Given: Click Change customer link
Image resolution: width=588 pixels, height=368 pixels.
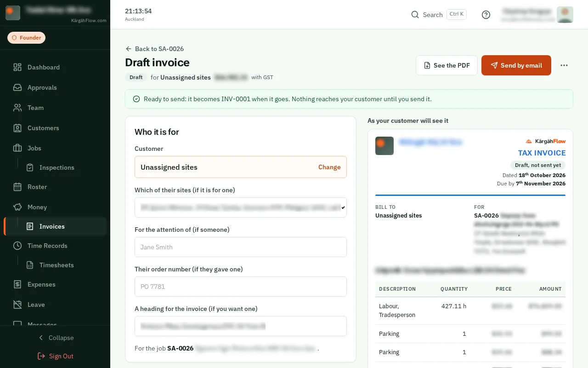Looking at the screenshot, I should pos(329,167).
